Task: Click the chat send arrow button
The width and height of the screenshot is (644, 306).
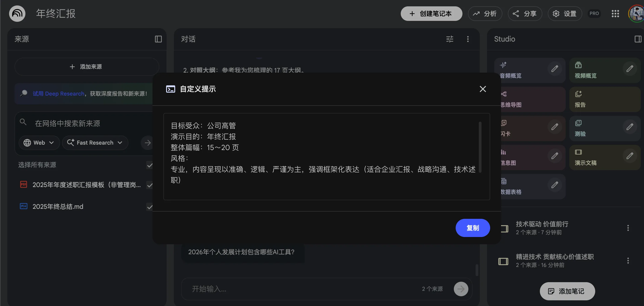Action: point(461,289)
